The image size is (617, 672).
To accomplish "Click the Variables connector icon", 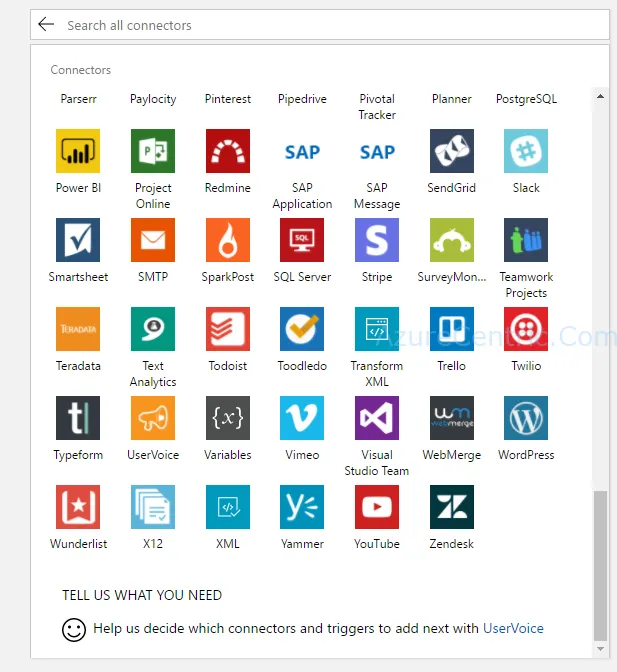I will [x=228, y=418].
